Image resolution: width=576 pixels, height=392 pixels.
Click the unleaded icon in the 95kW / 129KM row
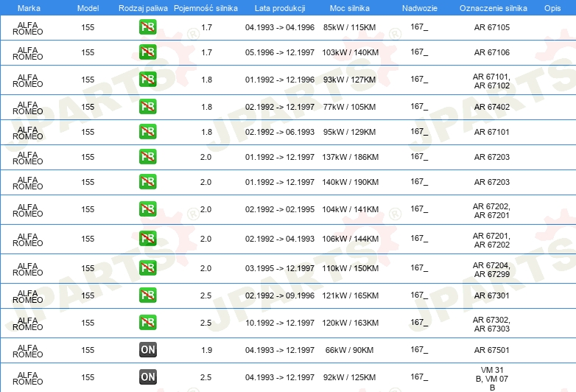click(147, 131)
